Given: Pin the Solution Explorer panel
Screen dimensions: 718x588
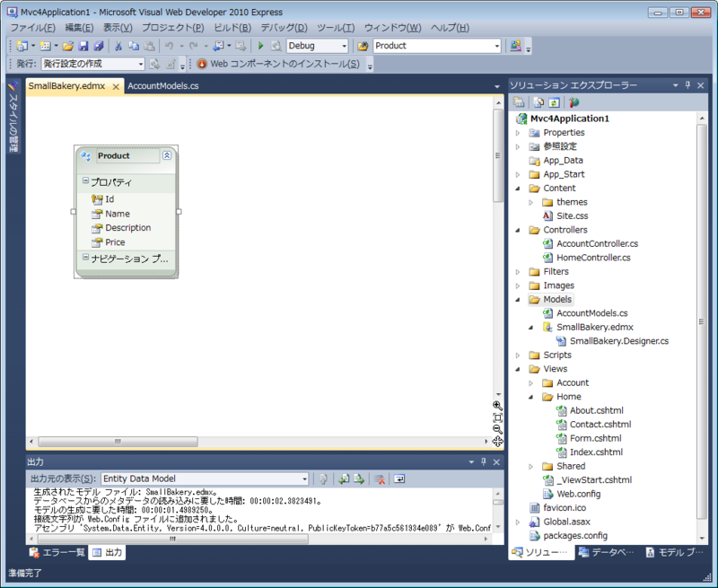Looking at the screenshot, I should point(687,85).
